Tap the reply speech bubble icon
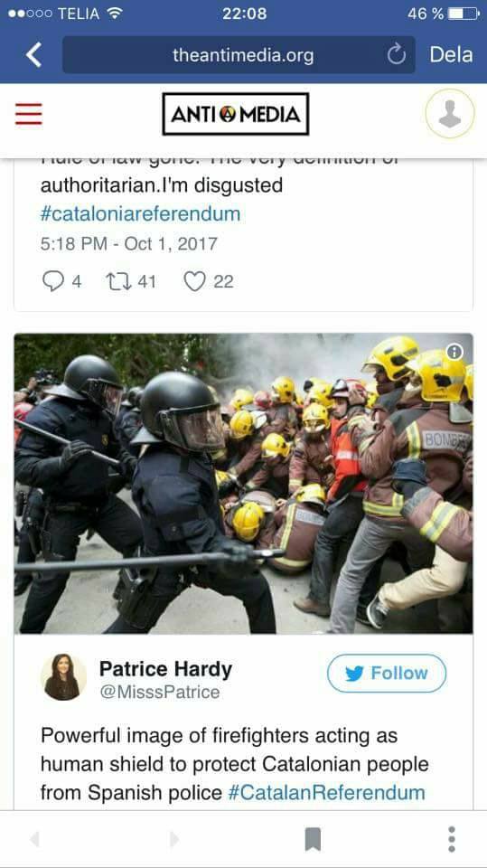 point(53,281)
